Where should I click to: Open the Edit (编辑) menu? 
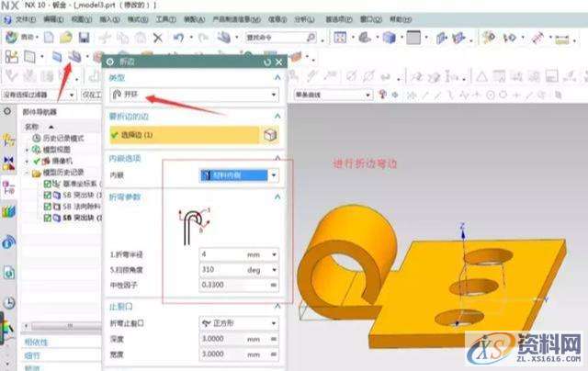tap(53, 19)
